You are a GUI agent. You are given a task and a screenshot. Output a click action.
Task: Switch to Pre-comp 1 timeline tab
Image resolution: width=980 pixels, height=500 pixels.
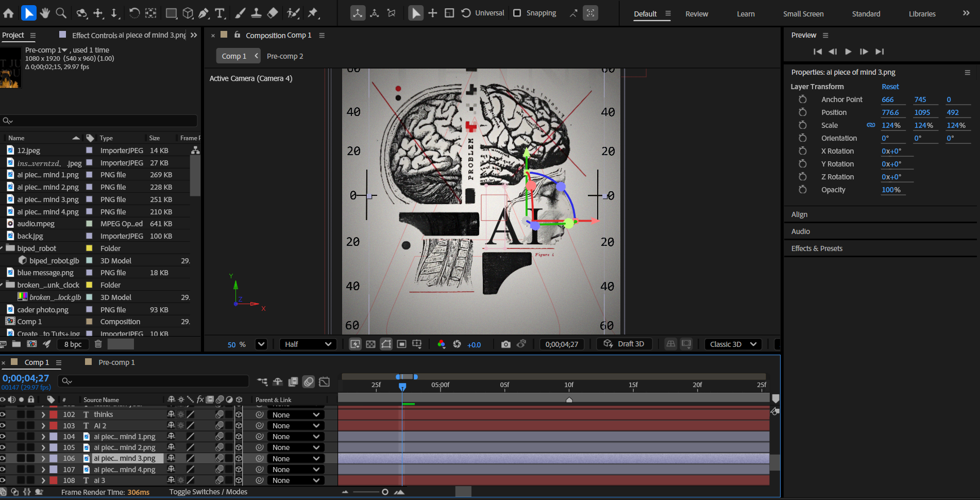point(116,362)
